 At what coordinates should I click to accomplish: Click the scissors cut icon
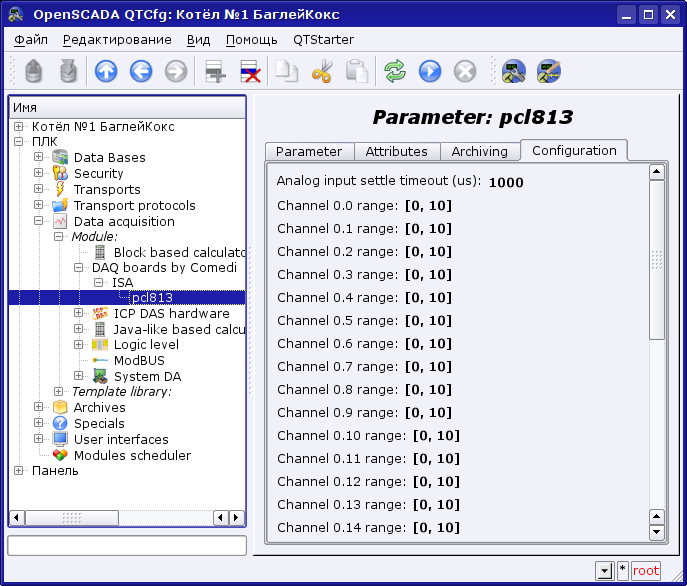[x=322, y=71]
